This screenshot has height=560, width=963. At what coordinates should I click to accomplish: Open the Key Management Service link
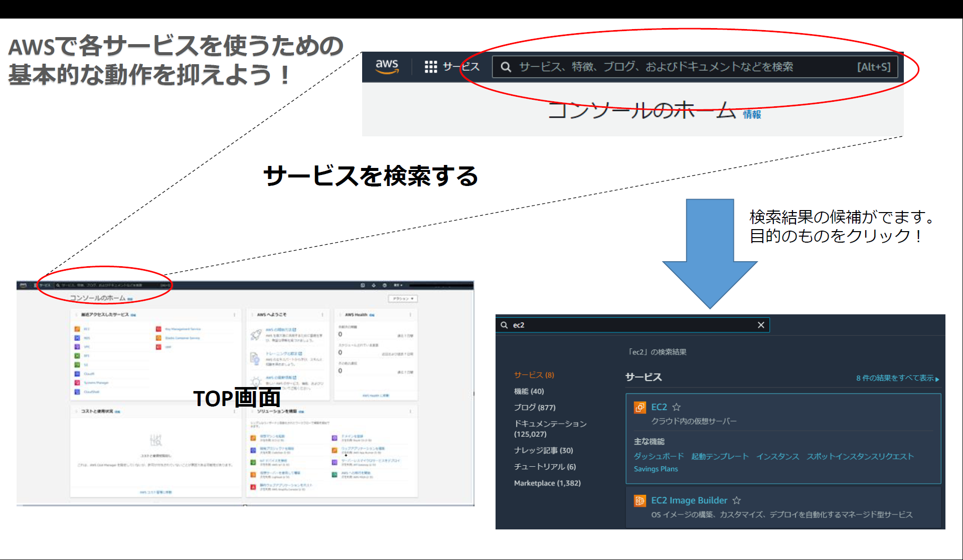tap(183, 329)
